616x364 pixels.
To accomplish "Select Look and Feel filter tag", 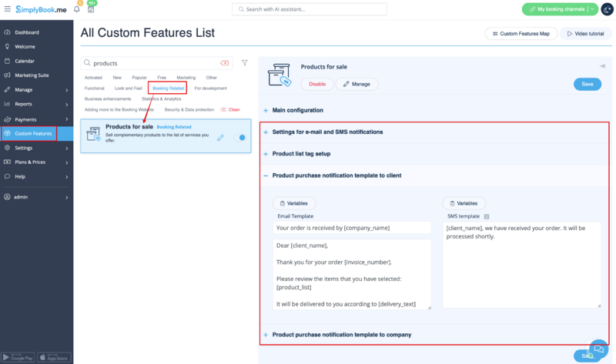I will click(129, 88).
